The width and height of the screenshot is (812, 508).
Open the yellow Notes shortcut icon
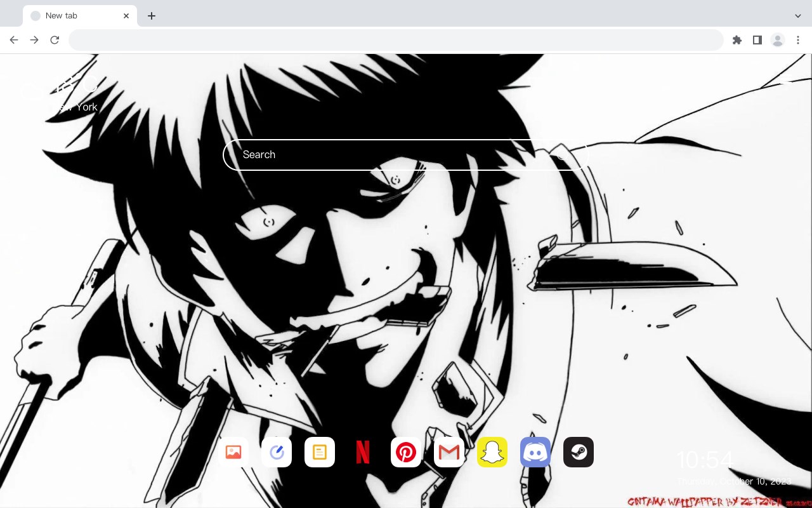coord(320,452)
